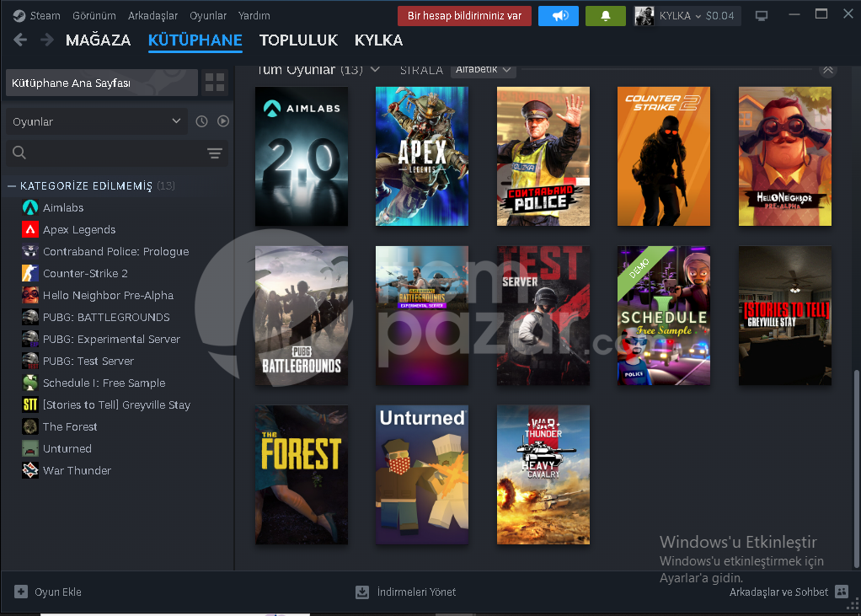861x616 pixels.
Task: Open The Forest cover
Action: (x=302, y=474)
